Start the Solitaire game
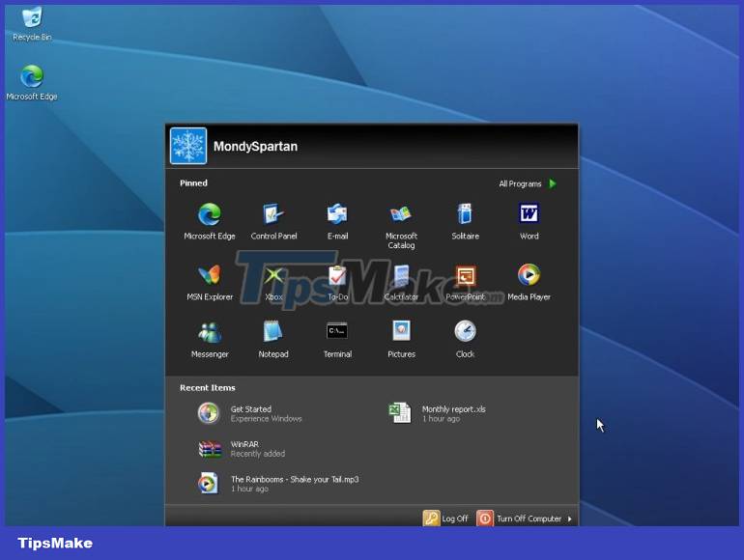Screen dimensions: 744x560 pos(465,221)
